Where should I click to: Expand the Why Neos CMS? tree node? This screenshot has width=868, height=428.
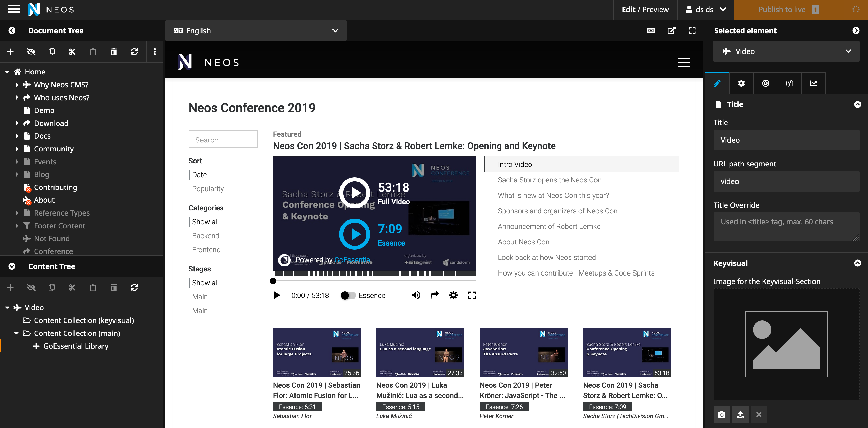coord(17,85)
